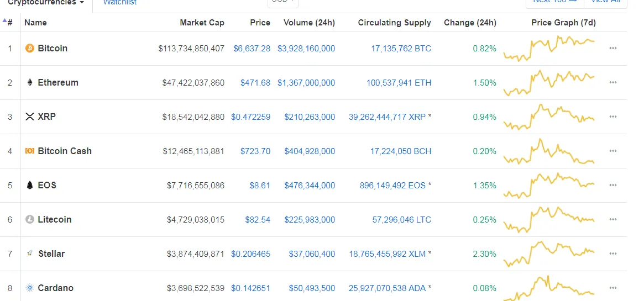644x301 pixels.
Task: Open the EOS name link
Action: click(47, 186)
